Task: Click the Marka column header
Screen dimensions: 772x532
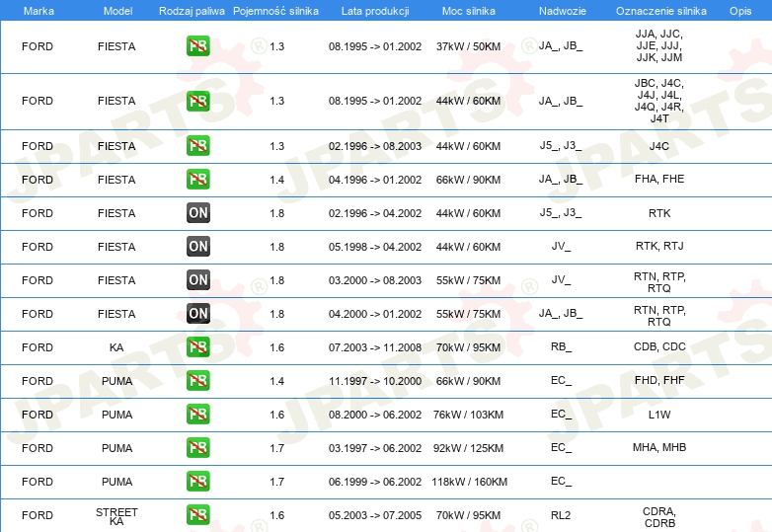Action: tap(39, 11)
